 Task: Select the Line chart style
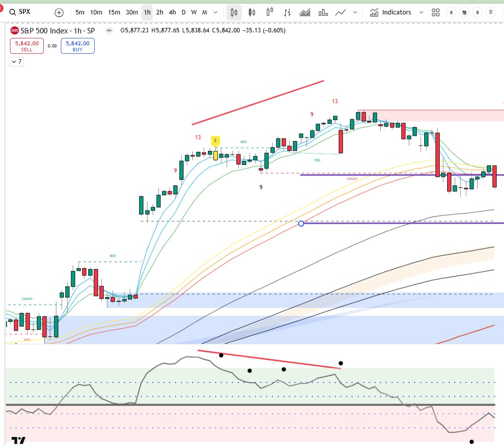(x=340, y=12)
